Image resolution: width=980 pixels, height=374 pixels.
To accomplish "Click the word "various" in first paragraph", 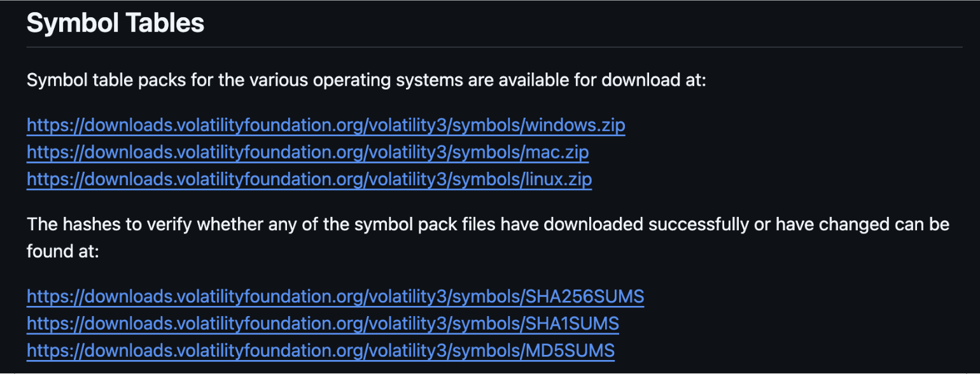I will pyautogui.click(x=274, y=81).
